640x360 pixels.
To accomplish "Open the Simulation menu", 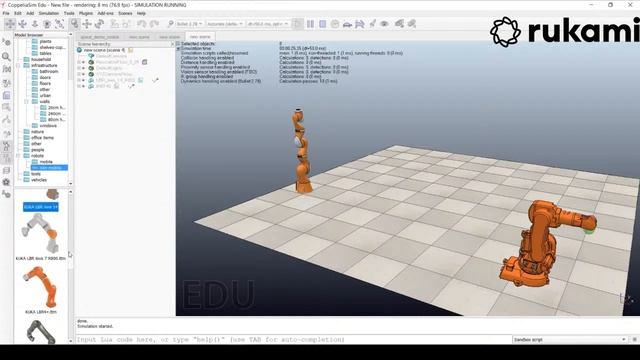I will pos(49,13).
